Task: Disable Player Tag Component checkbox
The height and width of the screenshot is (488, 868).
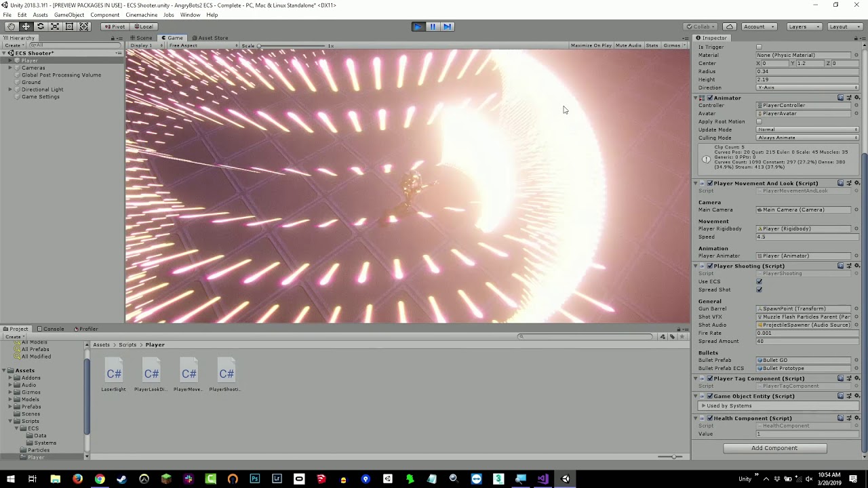Action: click(x=710, y=378)
